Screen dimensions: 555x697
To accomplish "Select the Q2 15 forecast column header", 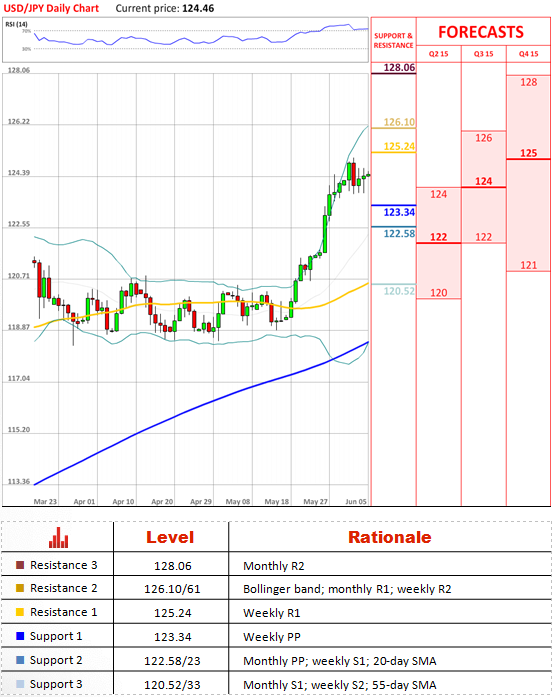I will tap(439, 54).
